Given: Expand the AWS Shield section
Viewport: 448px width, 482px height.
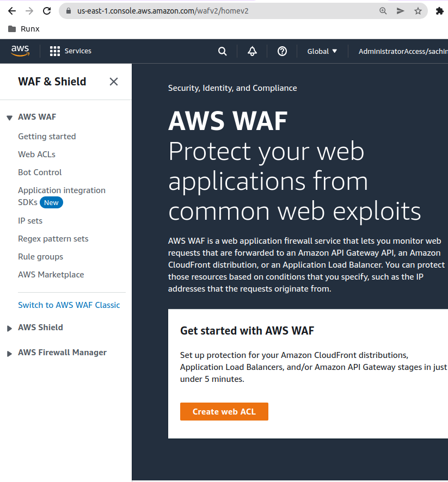Looking at the screenshot, I should (x=9, y=328).
